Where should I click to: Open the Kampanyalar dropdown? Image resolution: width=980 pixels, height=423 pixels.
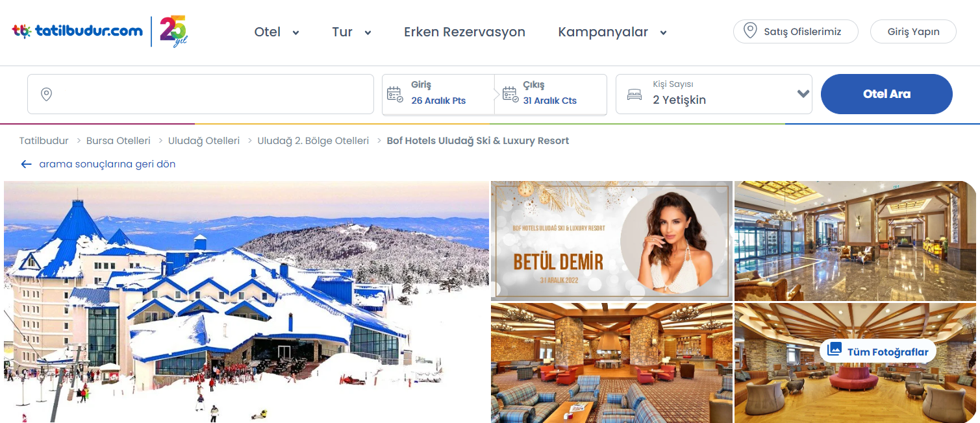tap(663, 33)
